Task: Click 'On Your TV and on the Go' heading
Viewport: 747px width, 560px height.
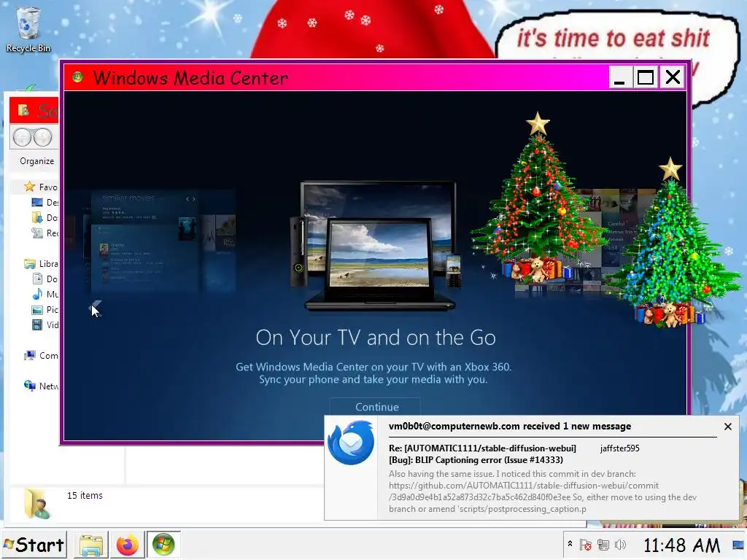Action: [x=376, y=338]
